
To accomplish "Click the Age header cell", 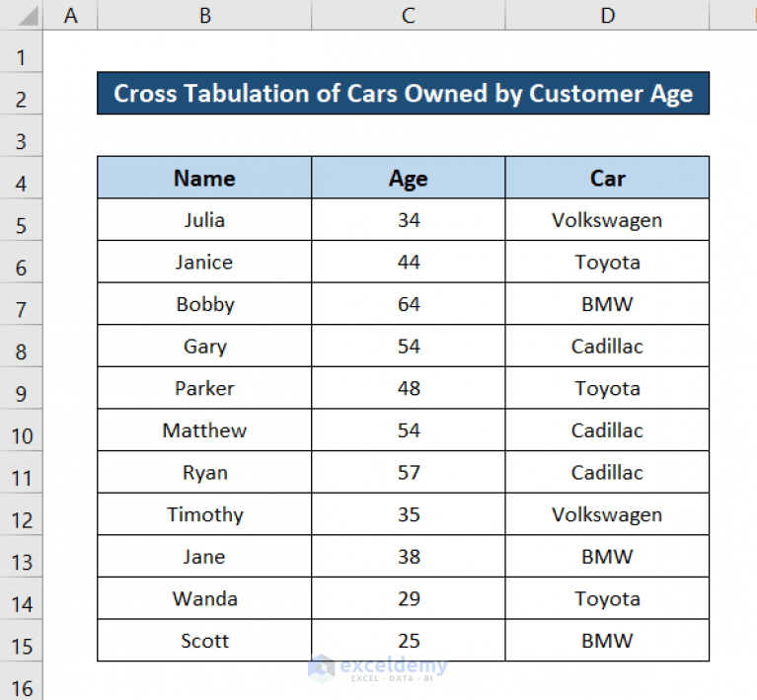I will tap(409, 178).
